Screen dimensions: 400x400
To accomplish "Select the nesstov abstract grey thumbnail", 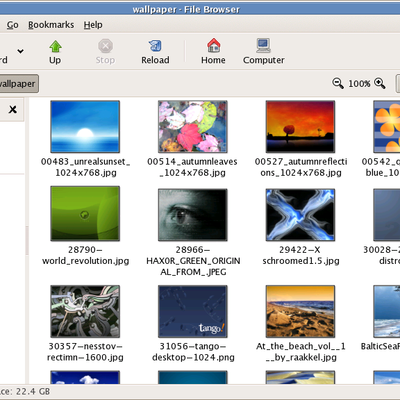I will coord(85,311).
